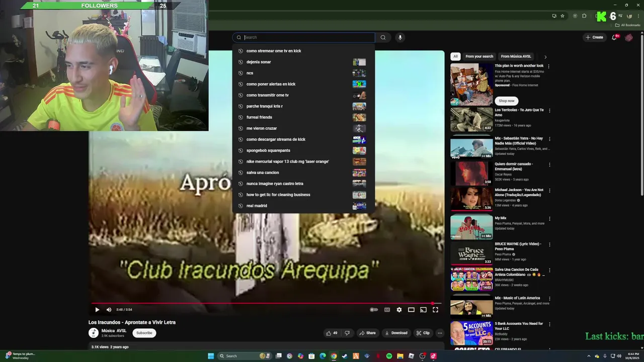Screen dimensions: 644x362
Task: Select the suggestion 'como stremear ome tv en kick'
Action: pos(303,51)
